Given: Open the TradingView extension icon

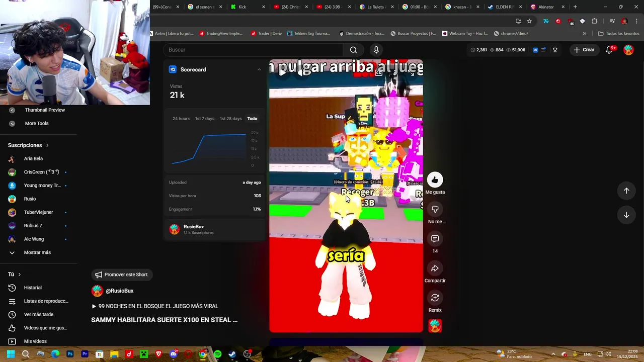Looking at the screenshot, I should 545,21.
